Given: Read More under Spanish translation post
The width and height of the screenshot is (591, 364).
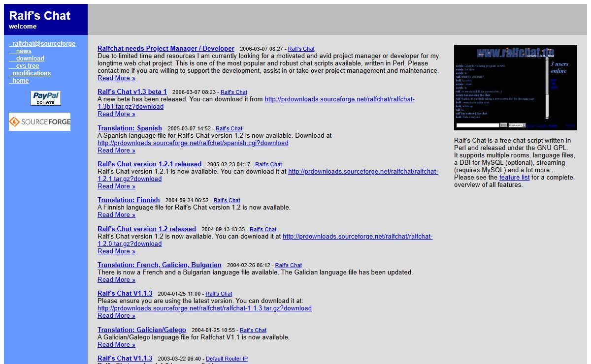Looking at the screenshot, I should [116, 150].
